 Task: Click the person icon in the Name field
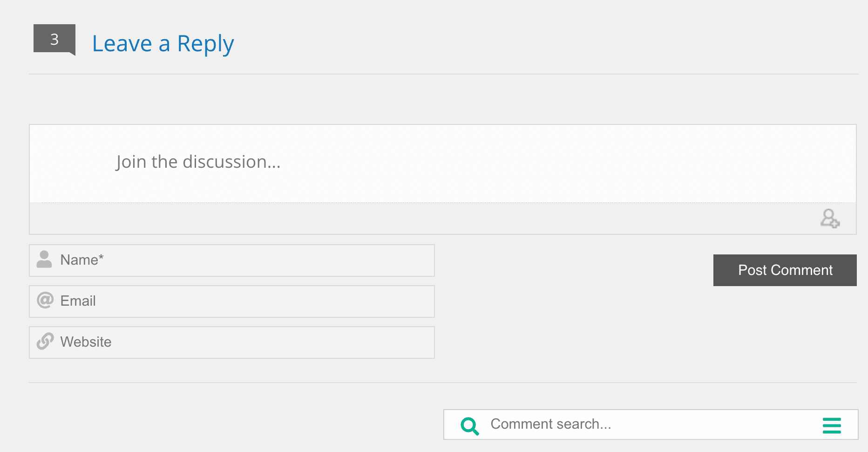pyautogui.click(x=44, y=260)
